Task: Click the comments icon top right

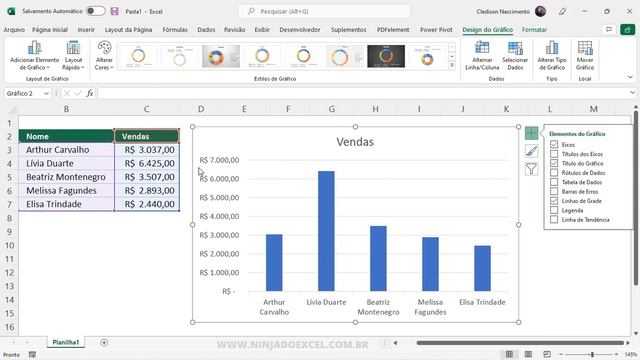Action: coord(609,29)
